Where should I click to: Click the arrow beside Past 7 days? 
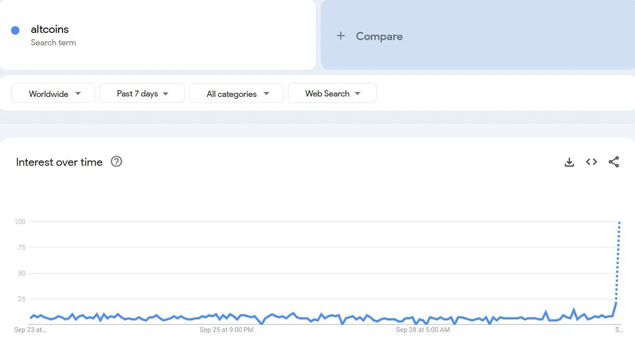pyautogui.click(x=165, y=94)
